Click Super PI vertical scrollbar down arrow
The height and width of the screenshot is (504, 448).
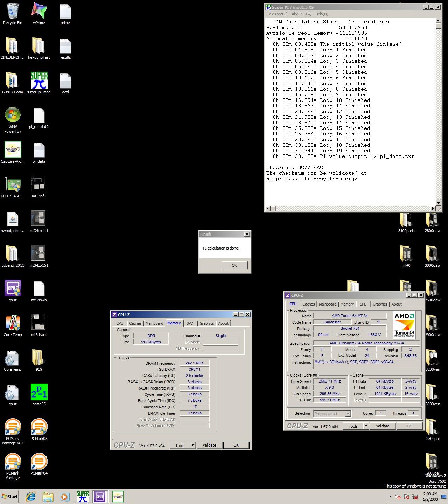pyautogui.click(x=439, y=203)
